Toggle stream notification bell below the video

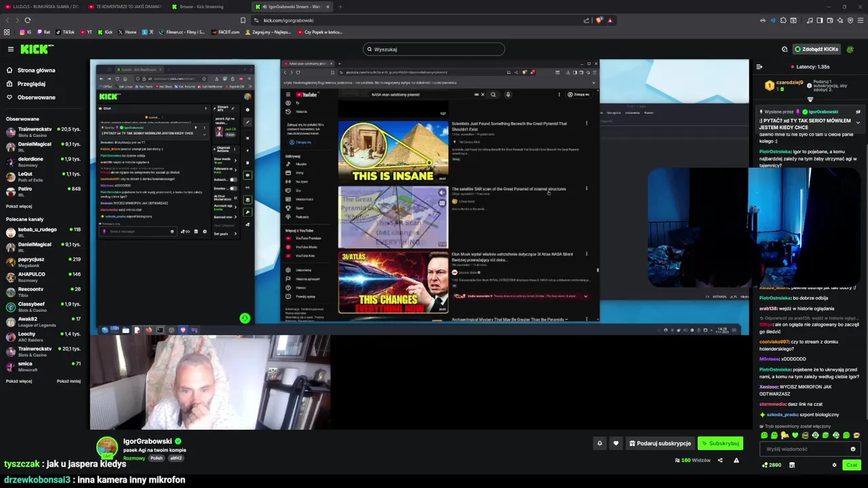(599, 443)
